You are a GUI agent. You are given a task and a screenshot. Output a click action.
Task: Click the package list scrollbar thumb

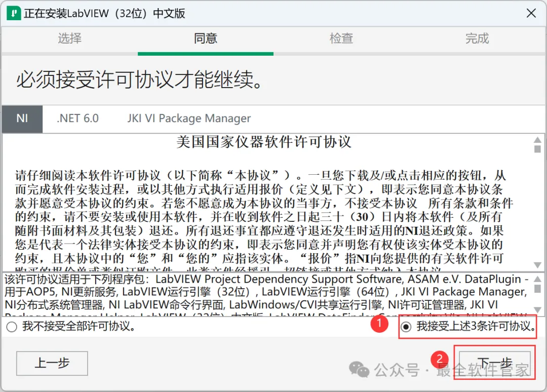click(537, 289)
